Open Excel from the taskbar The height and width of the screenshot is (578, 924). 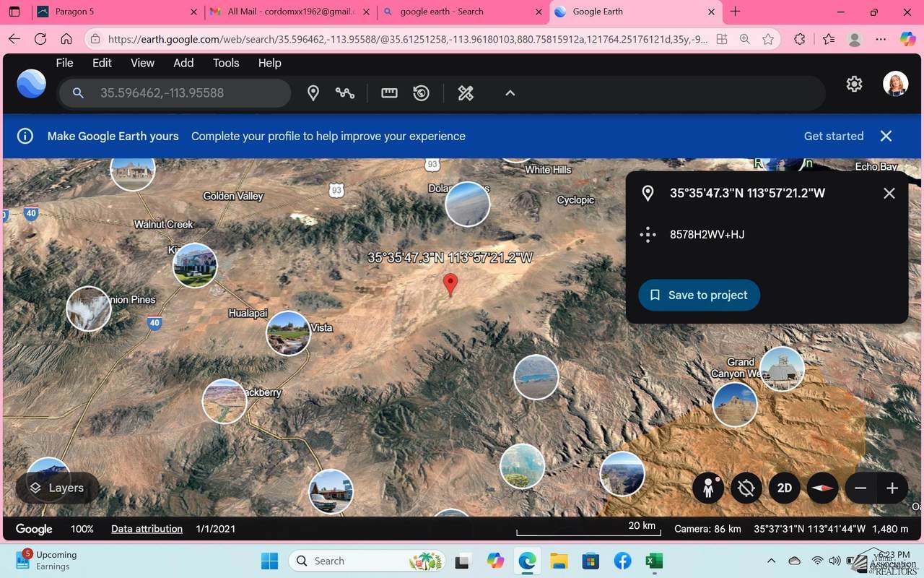pyautogui.click(x=654, y=561)
